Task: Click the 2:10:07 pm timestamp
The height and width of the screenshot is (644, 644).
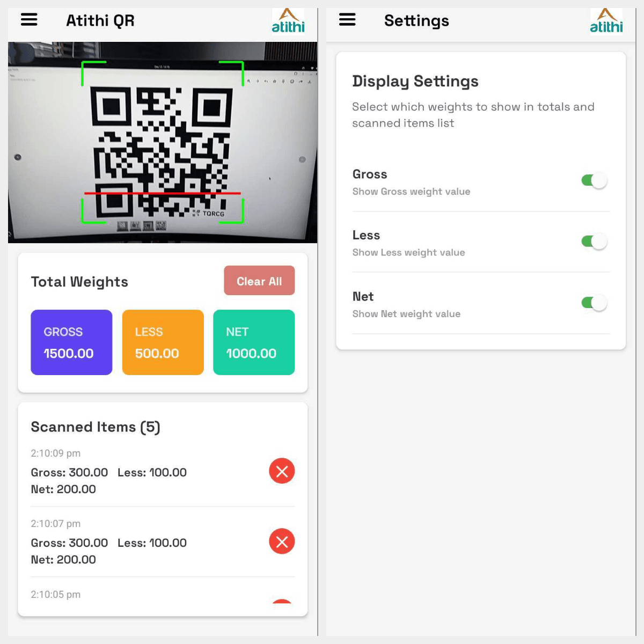Action: 56,524
